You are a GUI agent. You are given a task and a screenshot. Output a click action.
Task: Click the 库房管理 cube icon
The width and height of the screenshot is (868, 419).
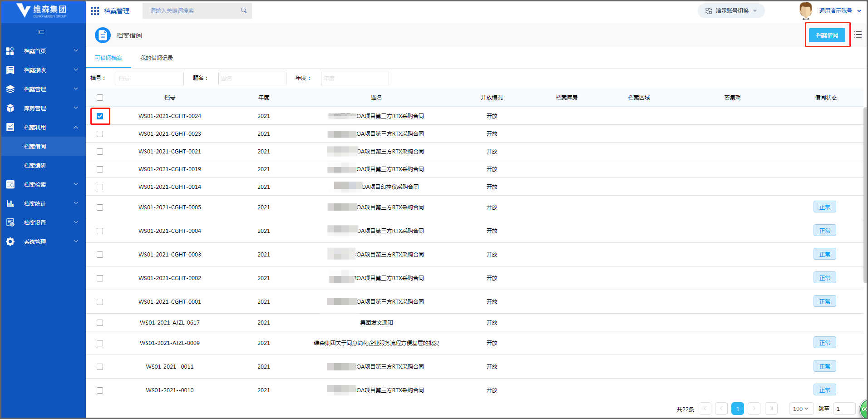(x=10, y=108)
